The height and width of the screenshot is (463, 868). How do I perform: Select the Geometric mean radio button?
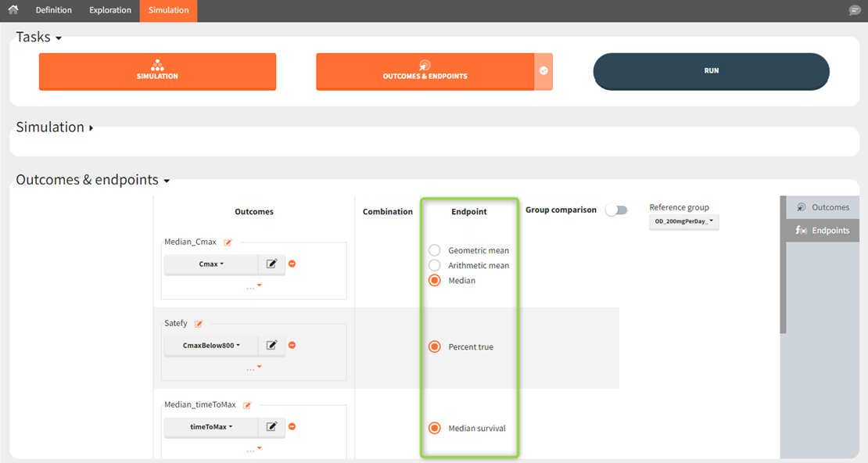click(435, 250)
